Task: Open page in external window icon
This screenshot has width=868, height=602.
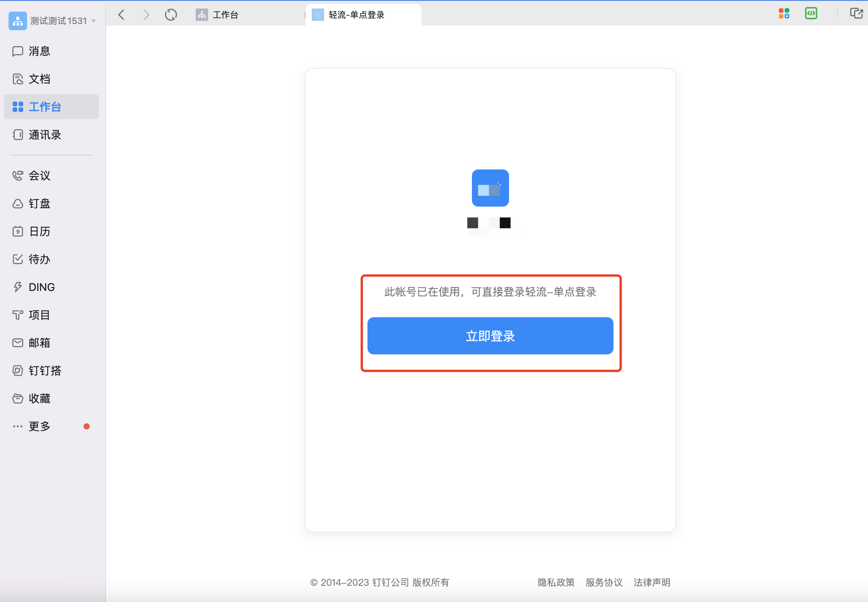Action: click(x=856, y=14)
